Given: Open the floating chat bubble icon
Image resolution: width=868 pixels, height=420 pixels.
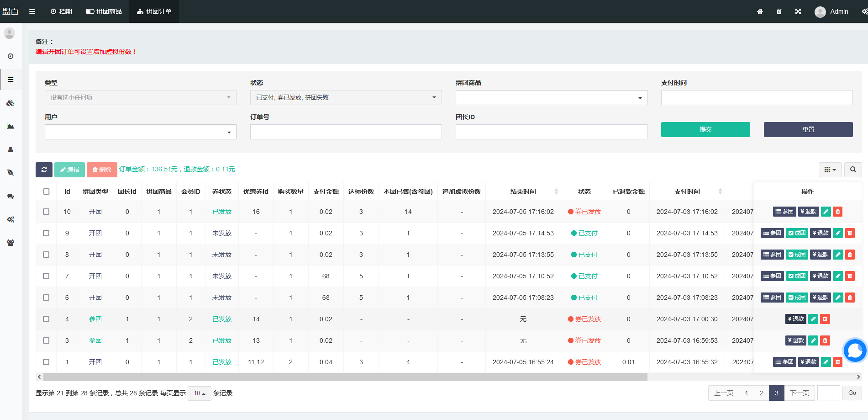Looking at the screenshot, I should click(x=854, y=351).
